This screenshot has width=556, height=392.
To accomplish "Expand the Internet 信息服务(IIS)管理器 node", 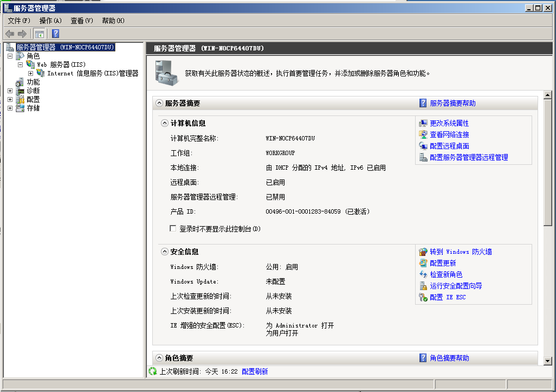I will click(30, 73).
